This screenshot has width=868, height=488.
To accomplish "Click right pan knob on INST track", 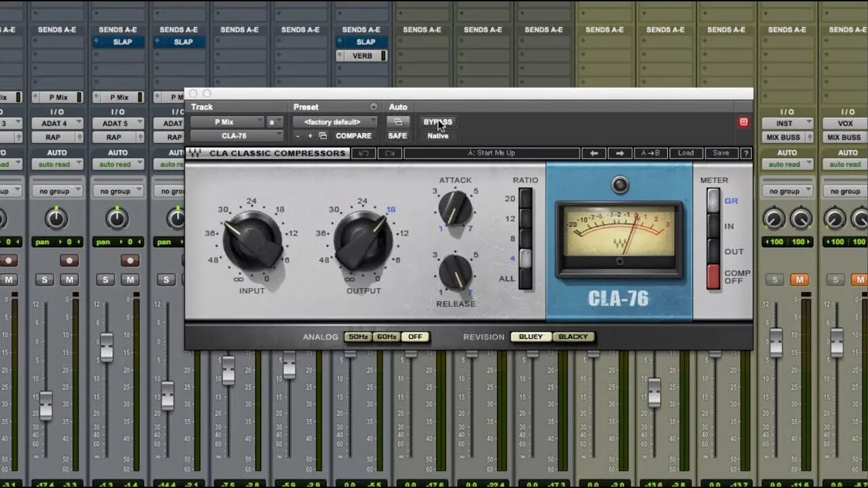I will pyautogui.click(x=801, y=218).
